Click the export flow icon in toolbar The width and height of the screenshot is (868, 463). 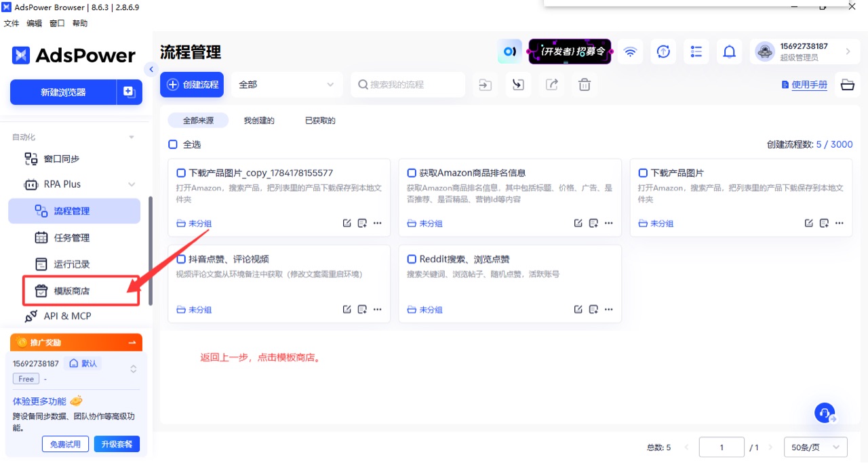coord(552,85)
